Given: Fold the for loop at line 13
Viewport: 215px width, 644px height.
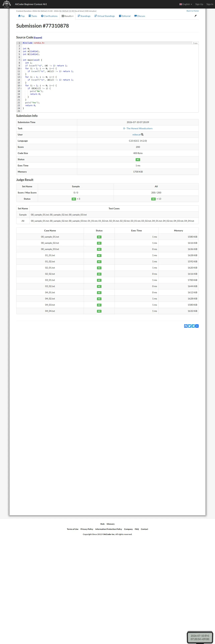Looking at the screenshot, I should click(x=21, y=77).
